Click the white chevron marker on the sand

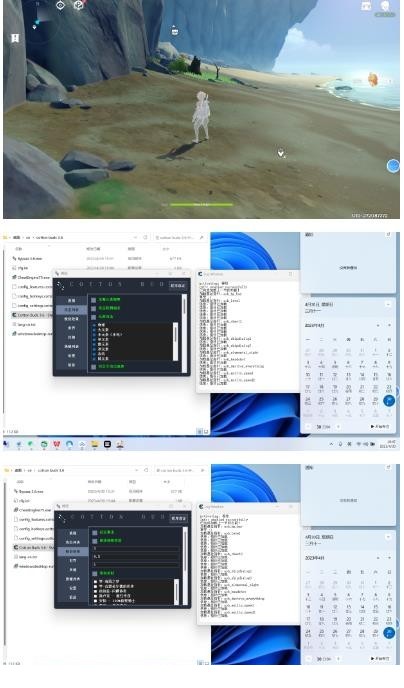point(281,153)
